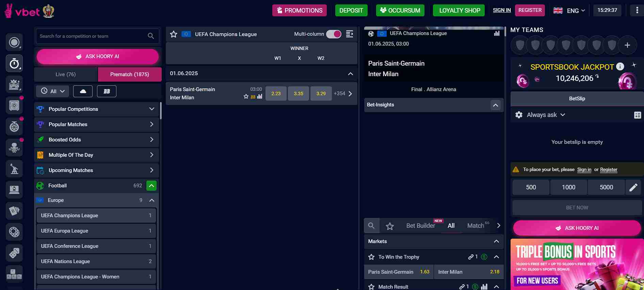Open betslip settings gear icon
This screenshot has width=644, height=290.
click(x=519, y=115)
